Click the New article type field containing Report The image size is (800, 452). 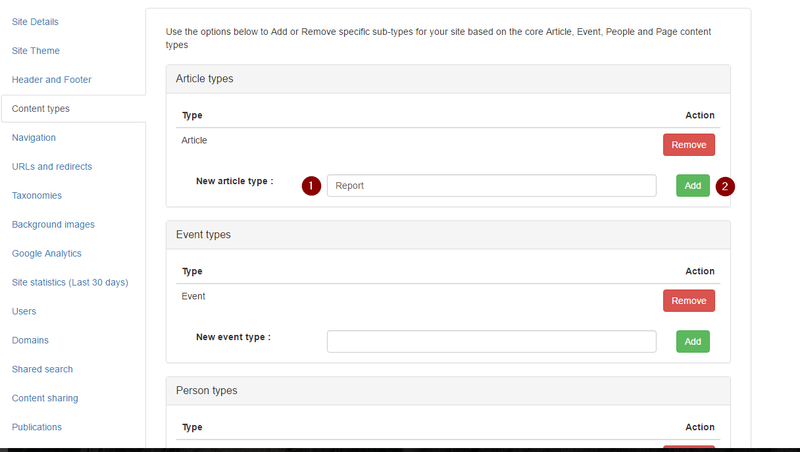click(491, 185)
